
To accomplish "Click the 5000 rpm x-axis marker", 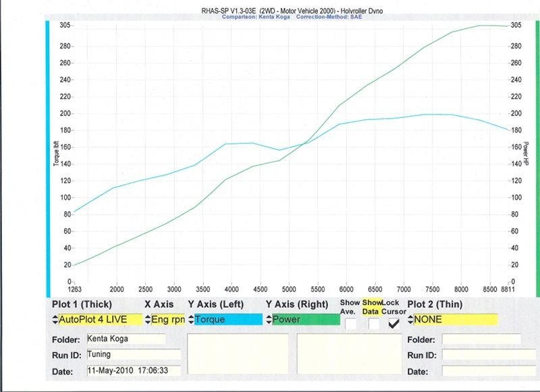I will (289, 289).
